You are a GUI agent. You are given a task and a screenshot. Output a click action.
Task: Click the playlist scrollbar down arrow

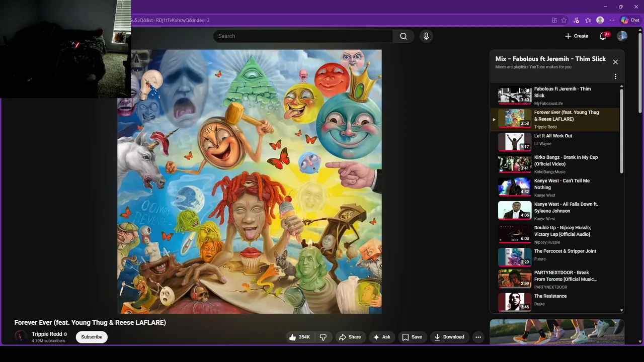click(622, 311)
